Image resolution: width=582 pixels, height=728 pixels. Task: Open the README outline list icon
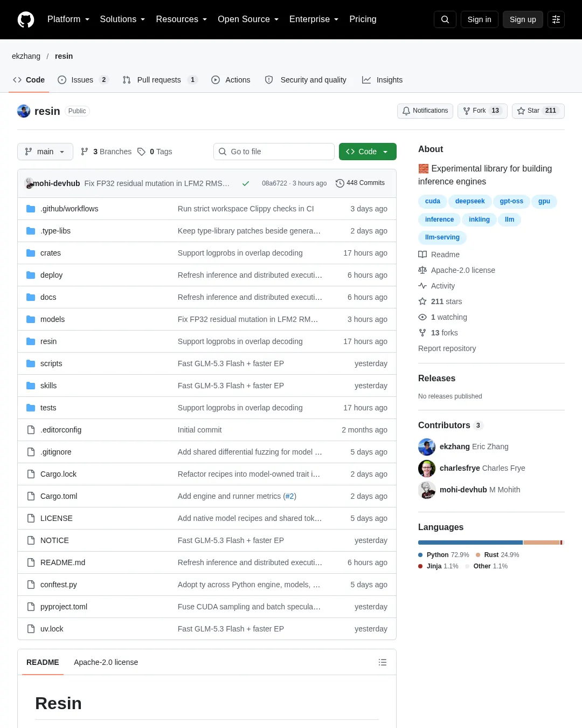tap(383, 662)
